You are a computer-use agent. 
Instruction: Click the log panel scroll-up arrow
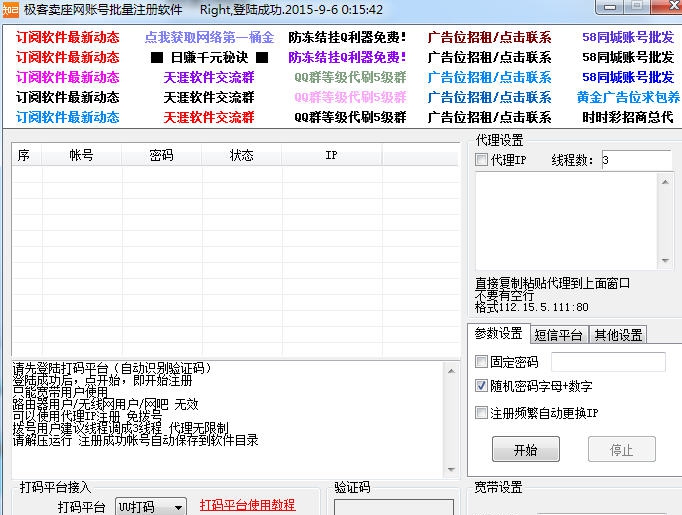[451, 371]
